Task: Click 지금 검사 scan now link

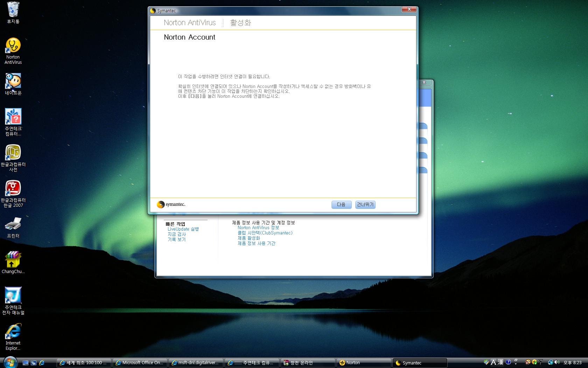Action: pyautogui.click(x=177, y=234)
